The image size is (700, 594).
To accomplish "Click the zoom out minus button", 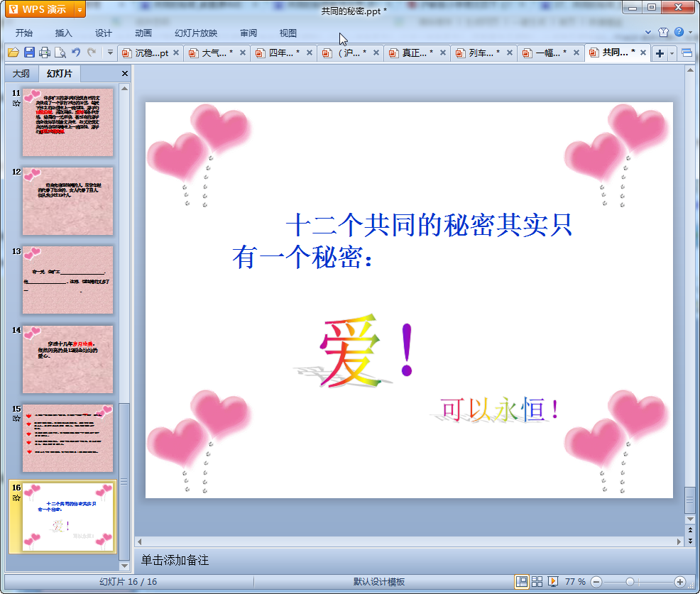I will (x=596, y=582).
